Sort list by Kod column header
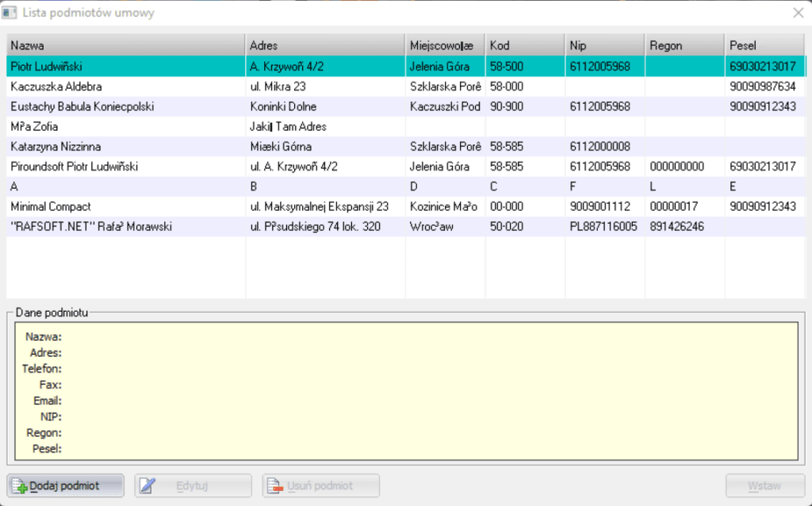The image size is (812, 506). [524, 45]
